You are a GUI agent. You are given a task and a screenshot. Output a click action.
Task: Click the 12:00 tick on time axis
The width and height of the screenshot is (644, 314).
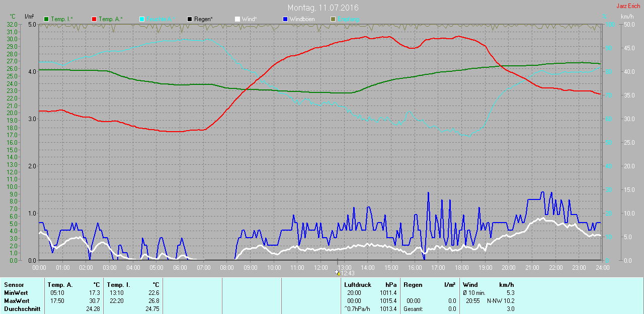pos(320,268)
